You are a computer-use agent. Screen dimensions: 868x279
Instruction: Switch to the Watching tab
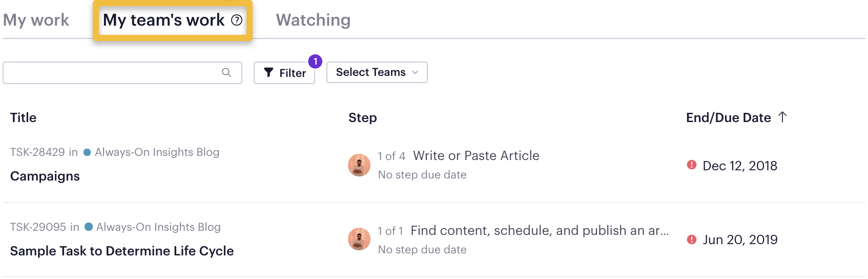coord(313,20)
